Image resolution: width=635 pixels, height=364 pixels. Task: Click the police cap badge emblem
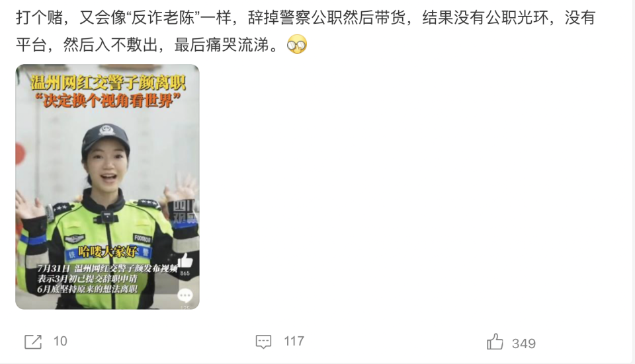click(106, 130)
